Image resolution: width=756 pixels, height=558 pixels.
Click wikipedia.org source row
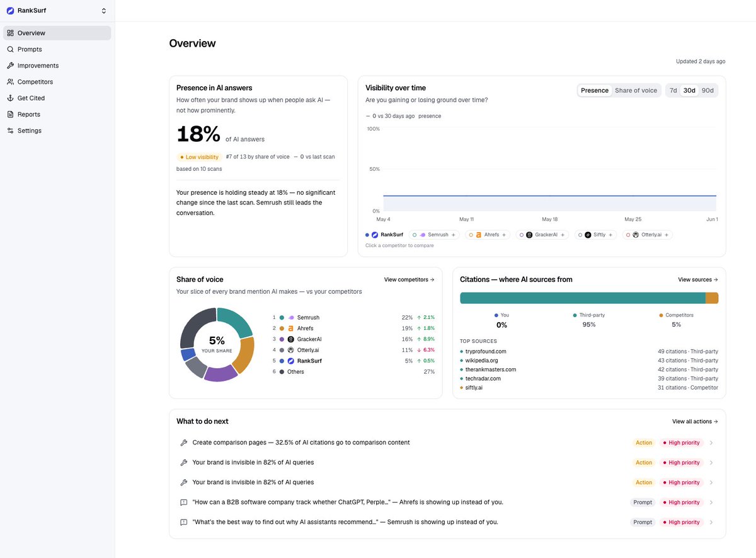click(x=589, y=361)
